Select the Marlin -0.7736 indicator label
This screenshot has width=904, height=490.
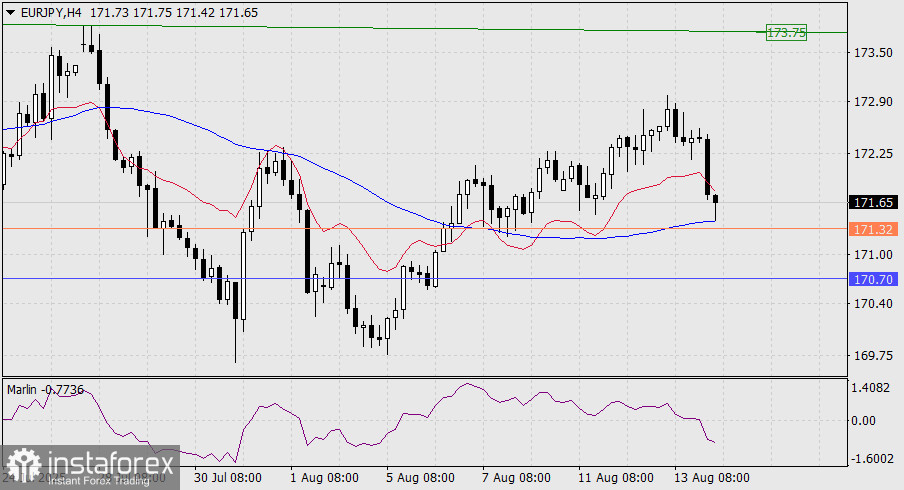pos(46,390)
